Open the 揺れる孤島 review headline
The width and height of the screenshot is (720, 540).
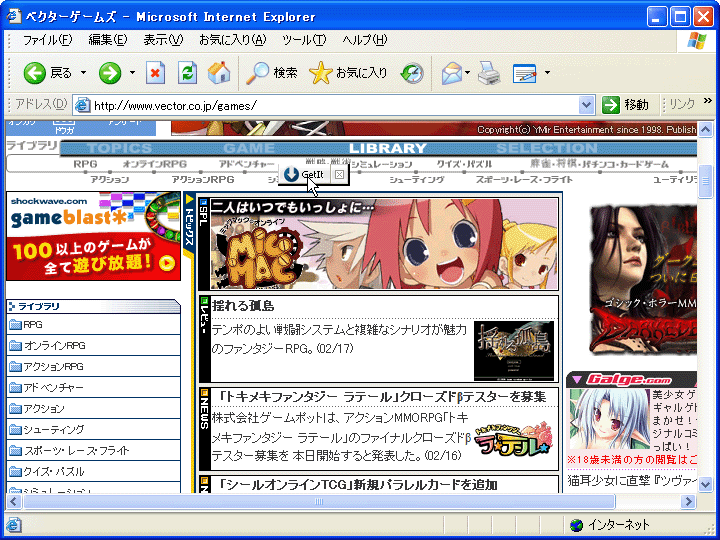(243, 306)
